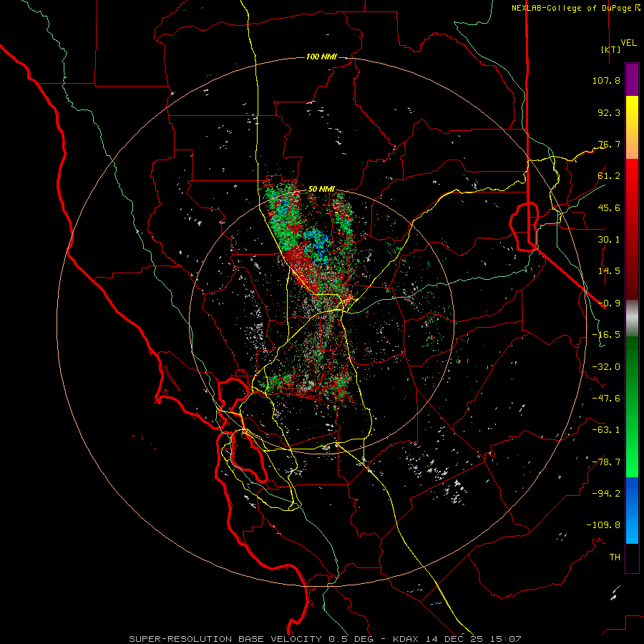
Task: Click the -0.9 value on velocity scale
Action: coord(609,303)
